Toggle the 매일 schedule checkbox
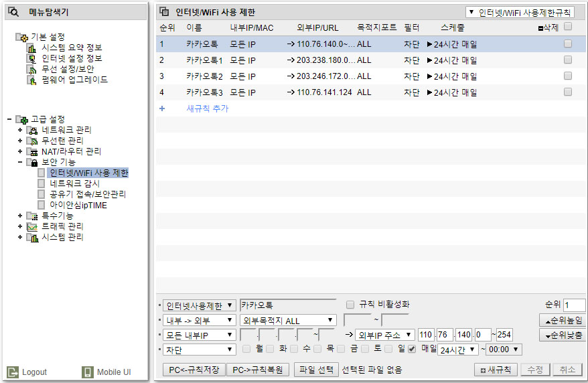Image resolution: width=588 pixels, height=383 pixels. (412, 349)
